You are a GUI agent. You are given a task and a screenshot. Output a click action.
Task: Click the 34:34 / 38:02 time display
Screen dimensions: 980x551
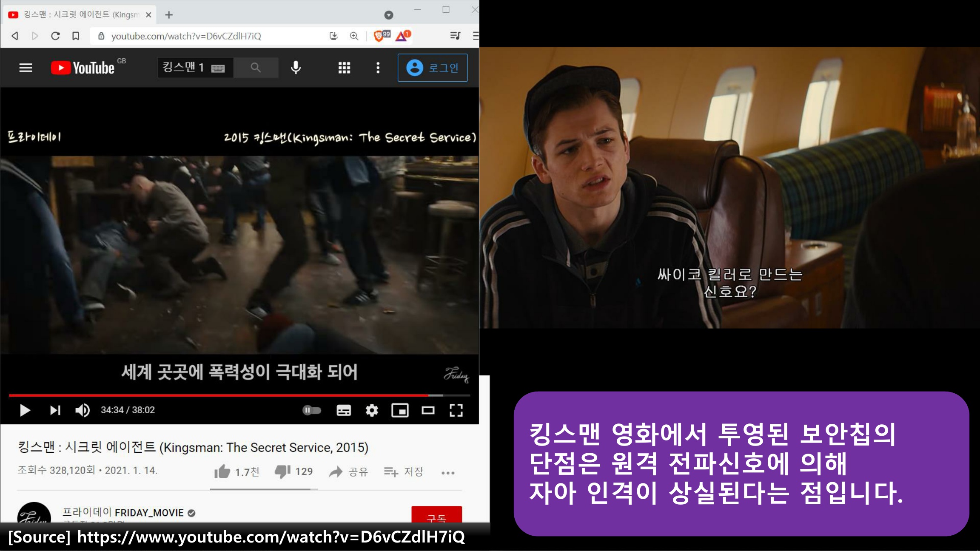coord(128,410)
